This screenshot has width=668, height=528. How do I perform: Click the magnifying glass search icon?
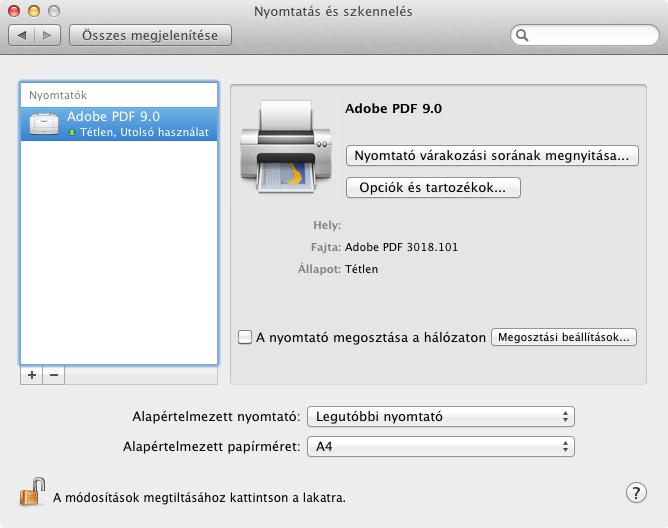pyautogui.click(x=522, y=35)
